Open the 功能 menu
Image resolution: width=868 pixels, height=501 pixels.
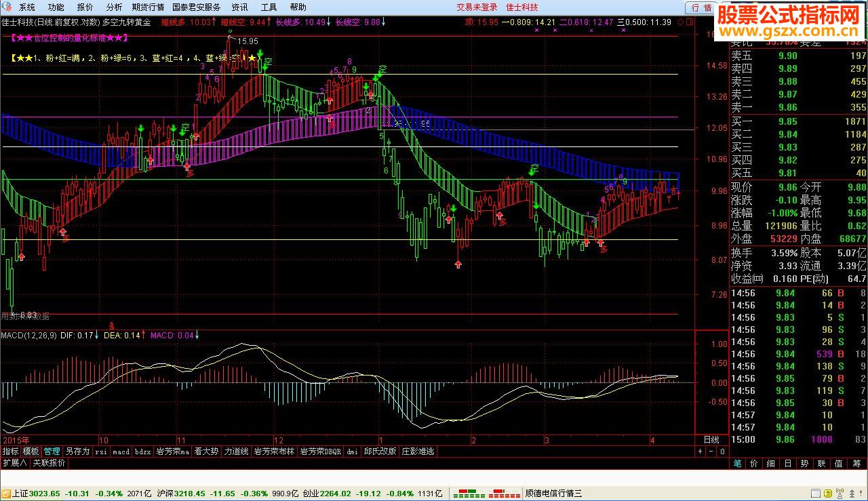[x=56, y=7]
